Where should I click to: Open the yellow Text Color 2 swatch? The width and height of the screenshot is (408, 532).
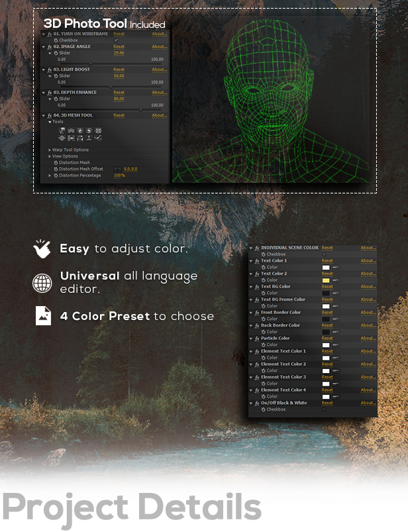tap(326, 280)
